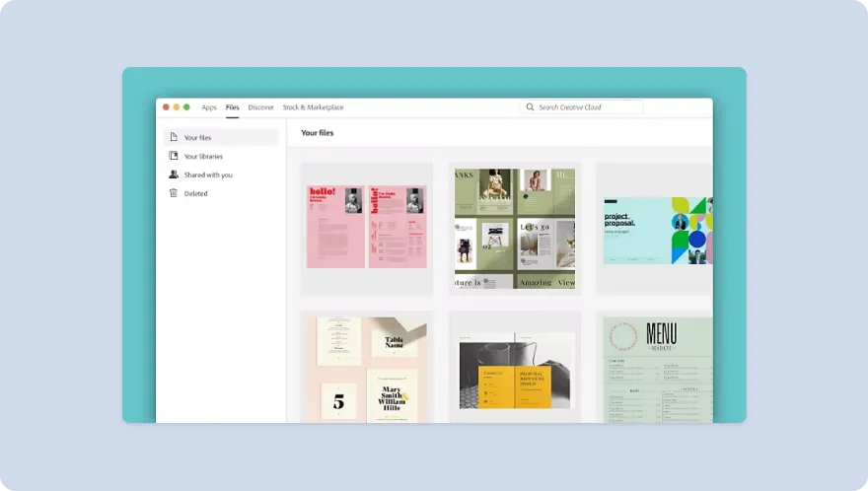Switch to the Files tab
The height and width of the screenshot is (491, 868).
click(x=233, y=107)
